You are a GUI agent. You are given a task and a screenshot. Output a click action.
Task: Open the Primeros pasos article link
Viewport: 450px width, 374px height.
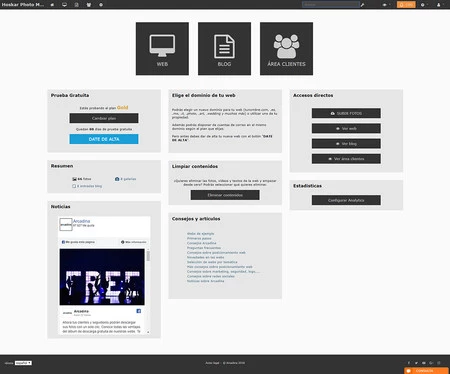[199, 238]
